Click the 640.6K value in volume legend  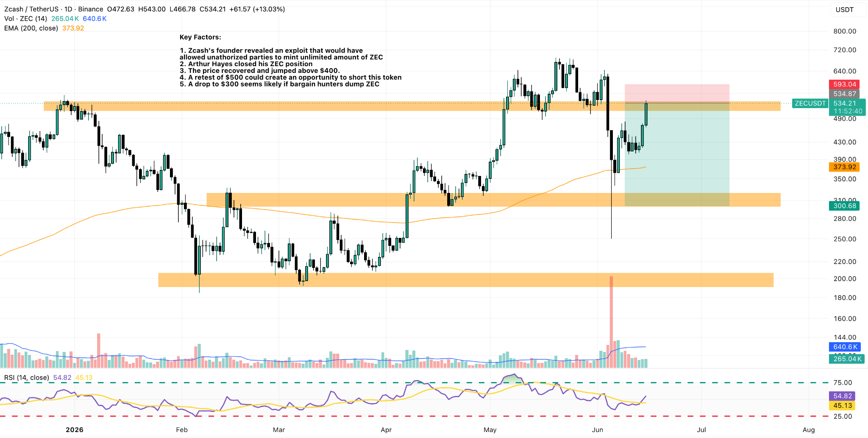pos(95,19)
